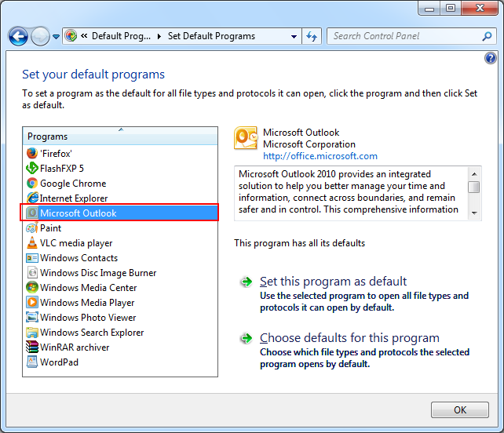Viewport: 504px width, 433px height.
Task: Select Windows Photo Viewer entry
Action: pyautogui.click(x=120, y=317)
